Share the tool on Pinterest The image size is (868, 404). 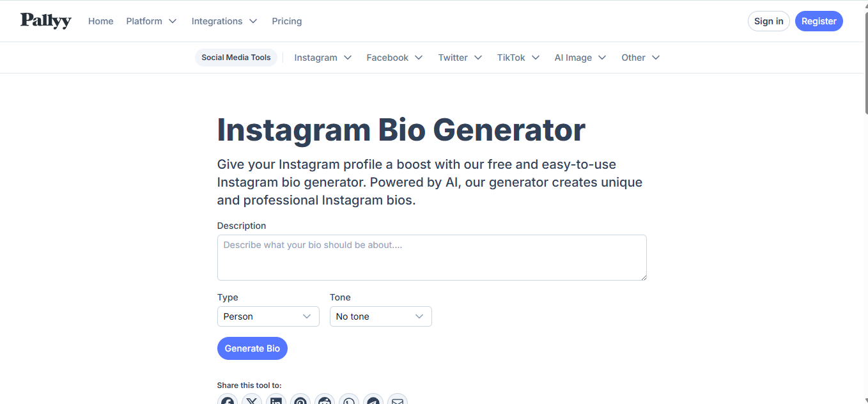point(300,400)
